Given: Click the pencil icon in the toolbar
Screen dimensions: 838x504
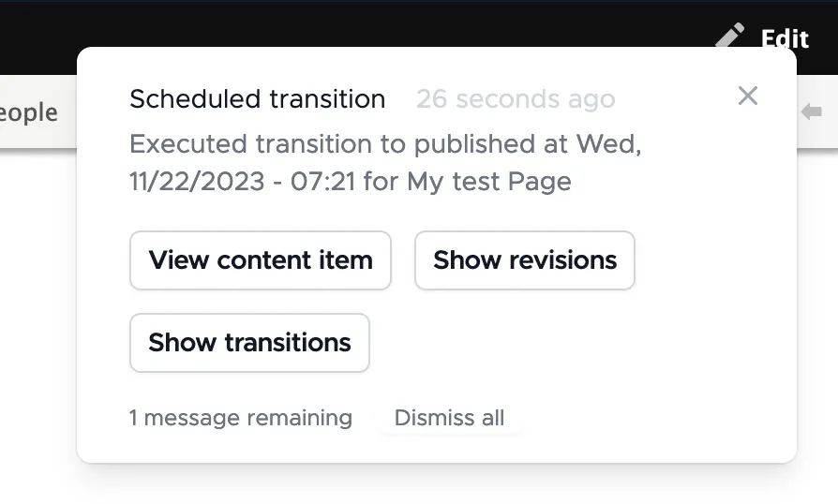Looking at the screenshot, I should click(x=730, y=34).
